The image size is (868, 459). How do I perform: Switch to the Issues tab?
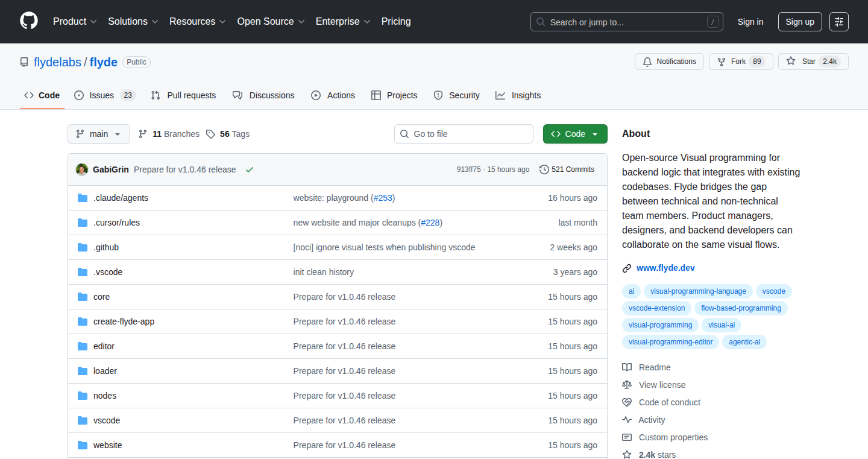coord(105,95)
